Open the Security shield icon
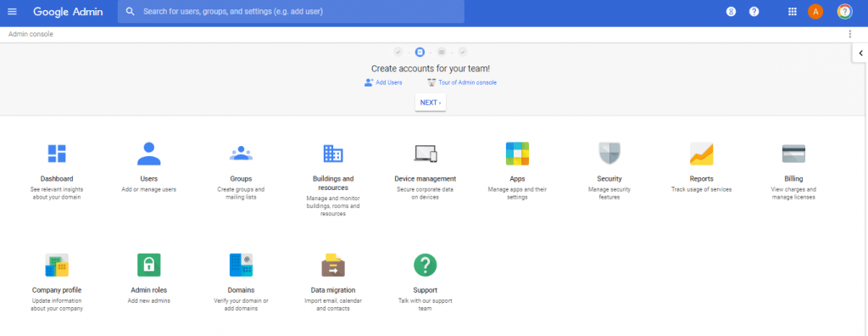868x336 pixels. [609, 154]
